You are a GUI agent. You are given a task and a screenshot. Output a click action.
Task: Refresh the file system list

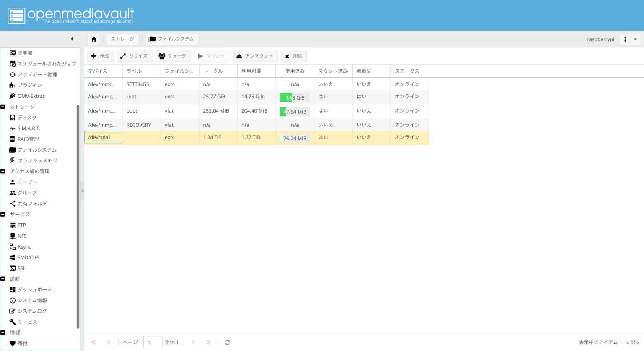click(227, 342)
